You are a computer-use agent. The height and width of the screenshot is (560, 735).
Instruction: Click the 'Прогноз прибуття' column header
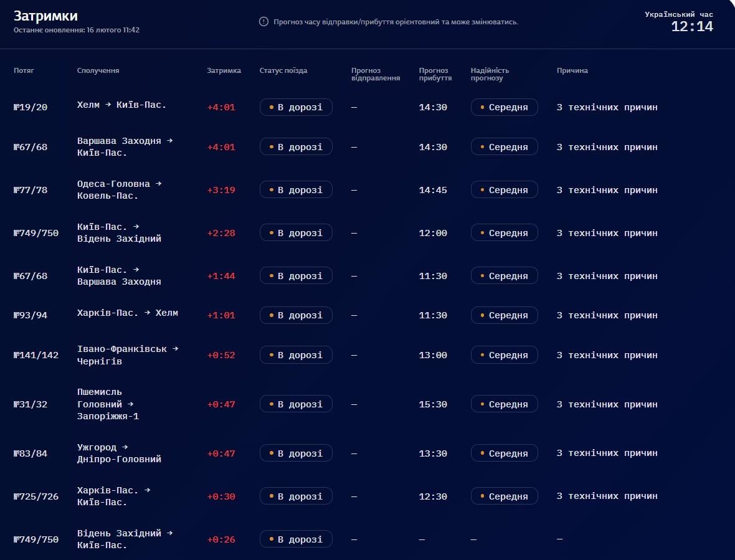click(x=435, y=74)
